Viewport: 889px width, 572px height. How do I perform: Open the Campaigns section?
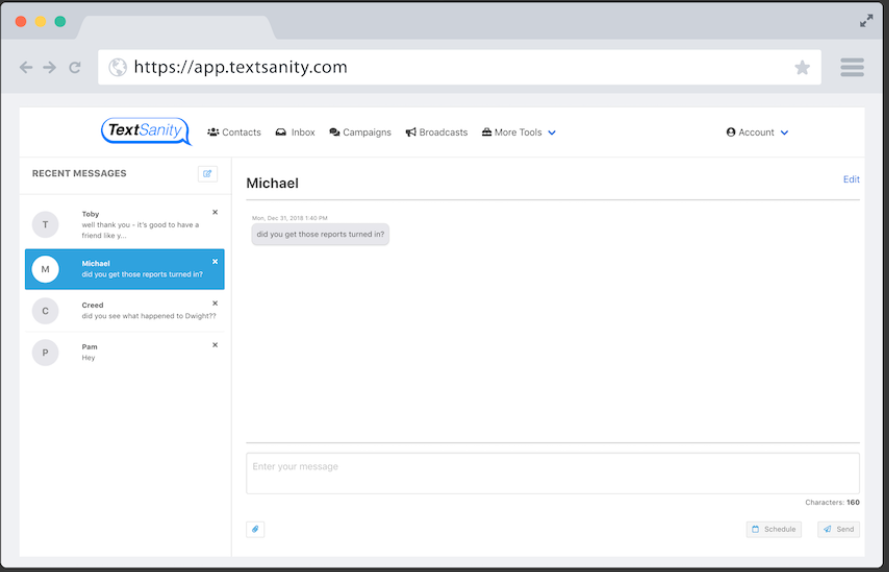pyautogui.click(x=360, y=132)
